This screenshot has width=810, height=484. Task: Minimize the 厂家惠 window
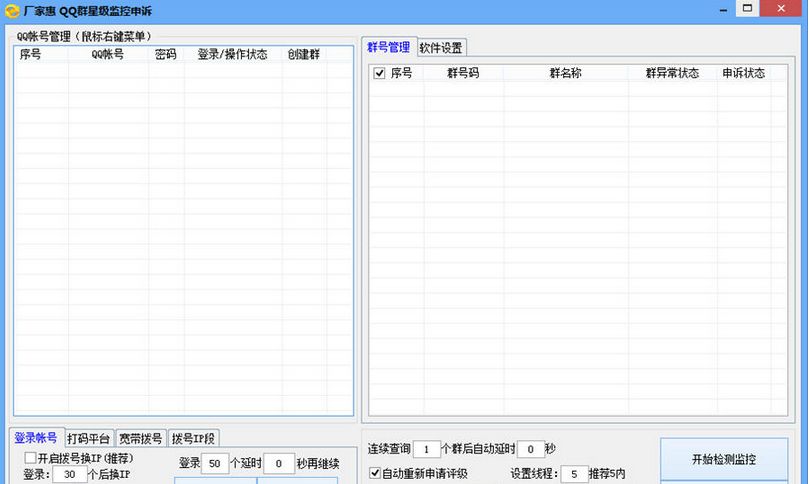(723, 9)
